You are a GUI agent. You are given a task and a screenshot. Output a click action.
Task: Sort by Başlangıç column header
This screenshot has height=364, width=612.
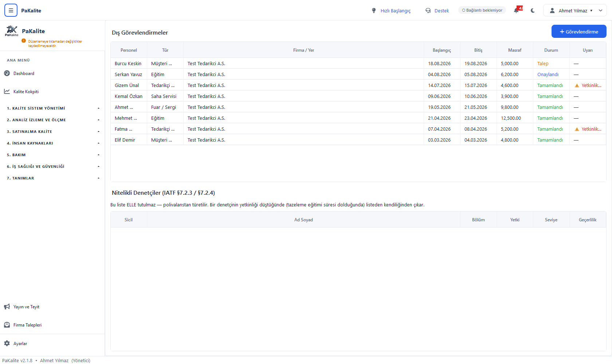click(x=442, y=50)
